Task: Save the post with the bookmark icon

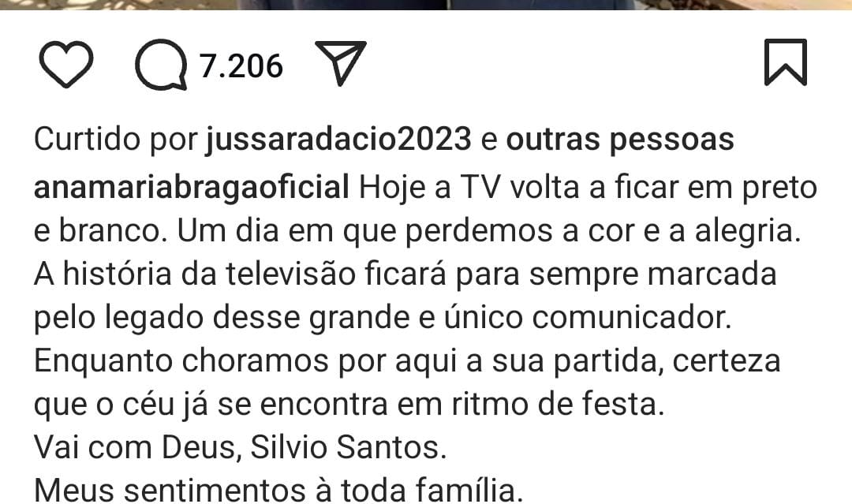Action: point(785,62)
